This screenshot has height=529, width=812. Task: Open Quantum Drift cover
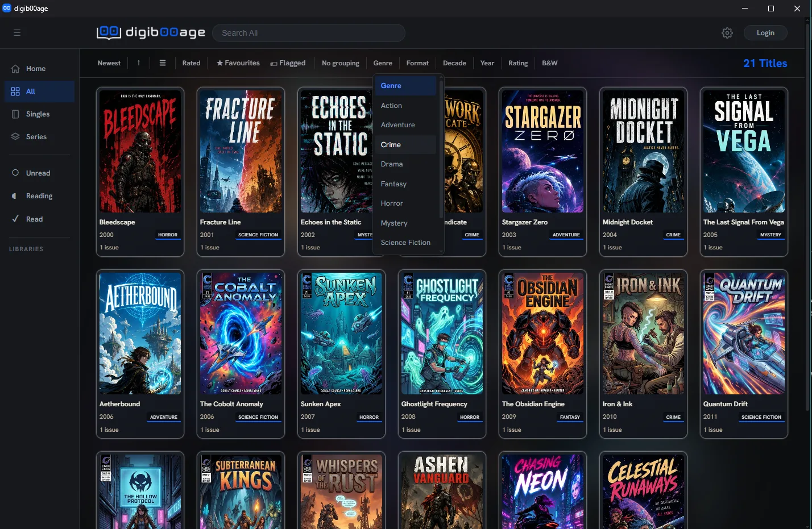[744, 334]
